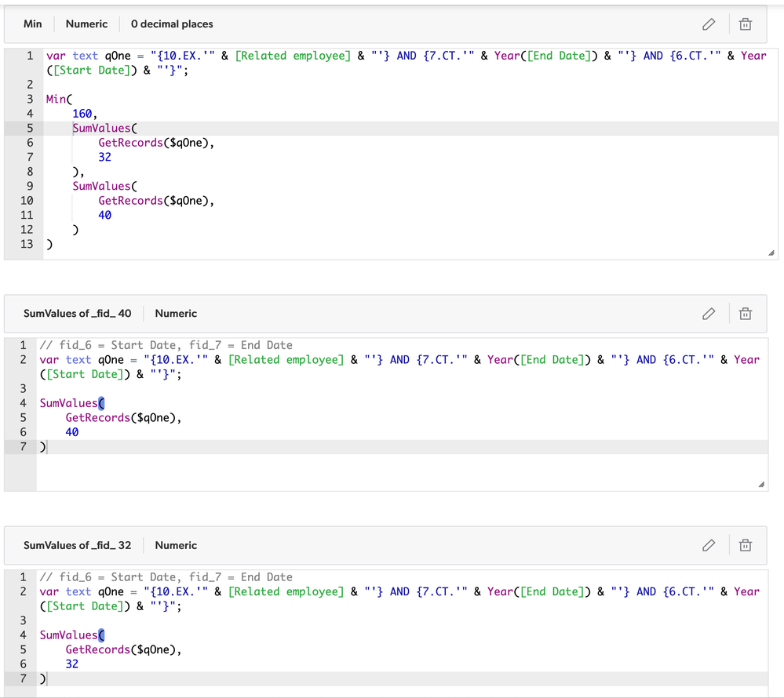Image resolution: width=784 pixels, height=698 pixels.
Task: Click the value 40 on line 11 of Min editor
Action: point(104,216)
